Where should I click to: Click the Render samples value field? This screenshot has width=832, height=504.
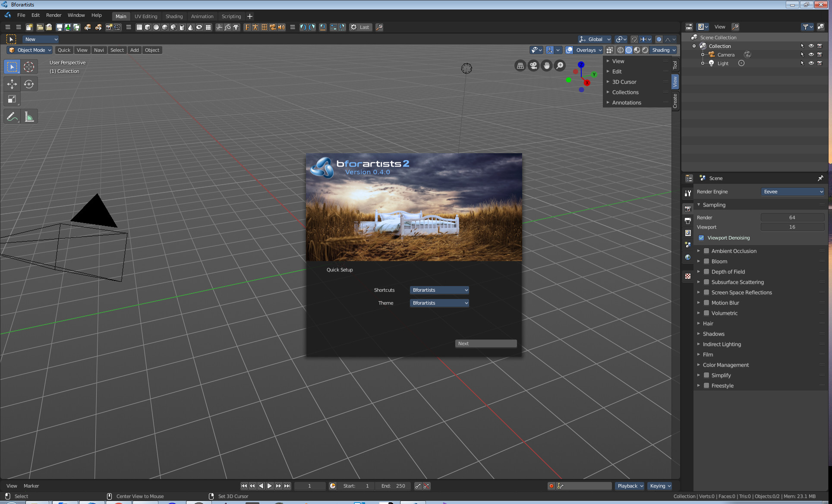792,217
